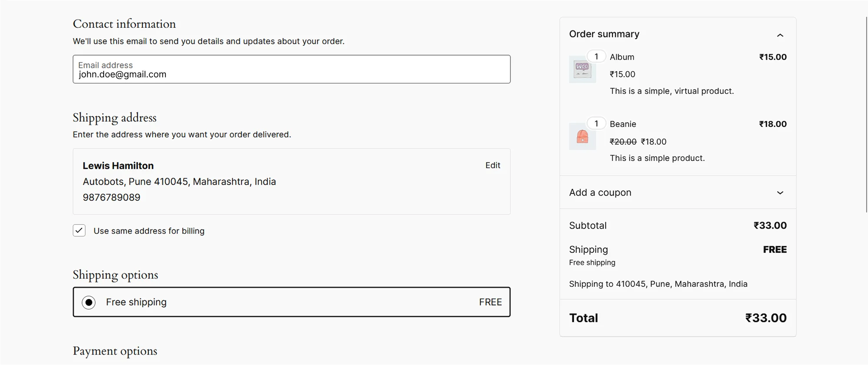The image size is (868, 365).
Task: Click the Total ₹33.00 amount
Action: click(766, 318)
